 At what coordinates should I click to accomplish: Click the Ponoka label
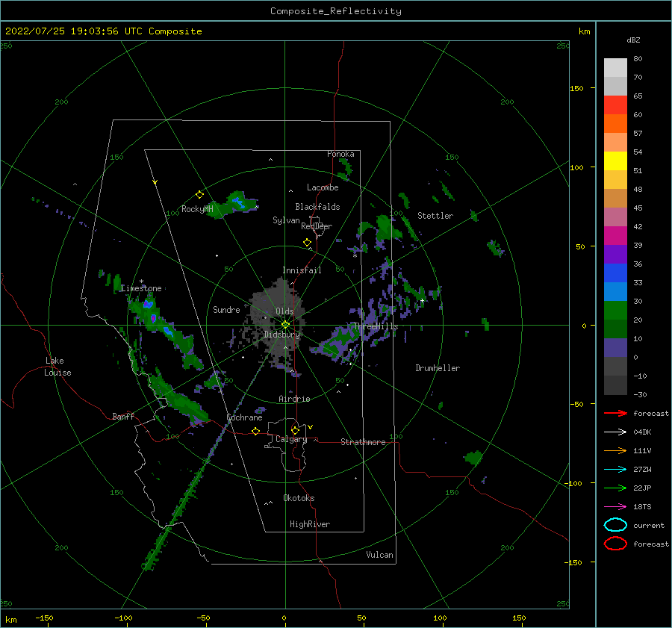click(x=340, y=154)
